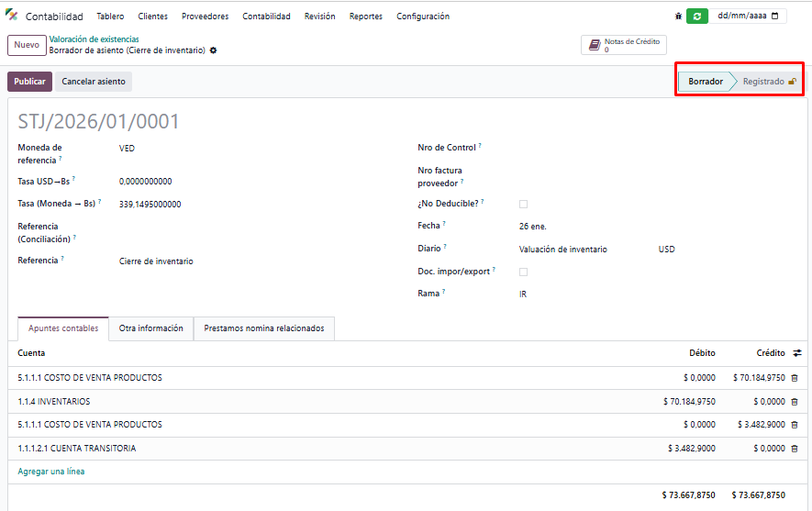Open the Notas de Crédito stat button
The height and width of the screenshot is (511, 812).
(624, 45)
